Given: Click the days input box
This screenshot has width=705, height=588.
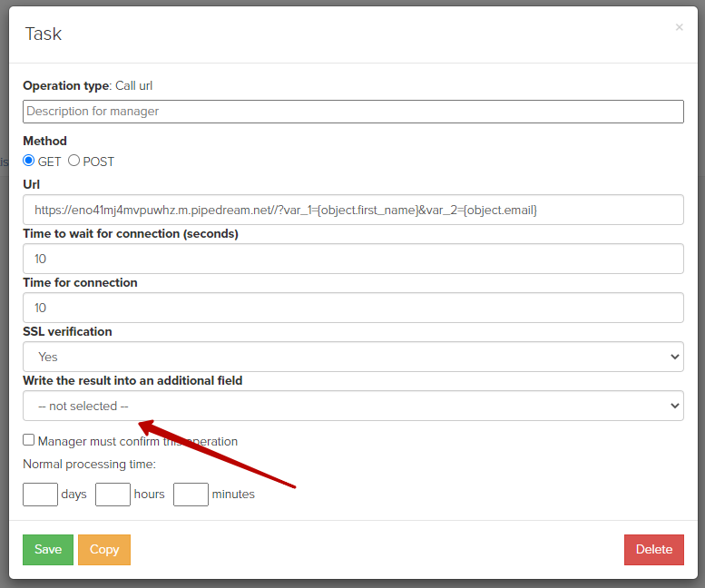Looking at the screenshot, I should pyautogui.click(x=40, y=494).
